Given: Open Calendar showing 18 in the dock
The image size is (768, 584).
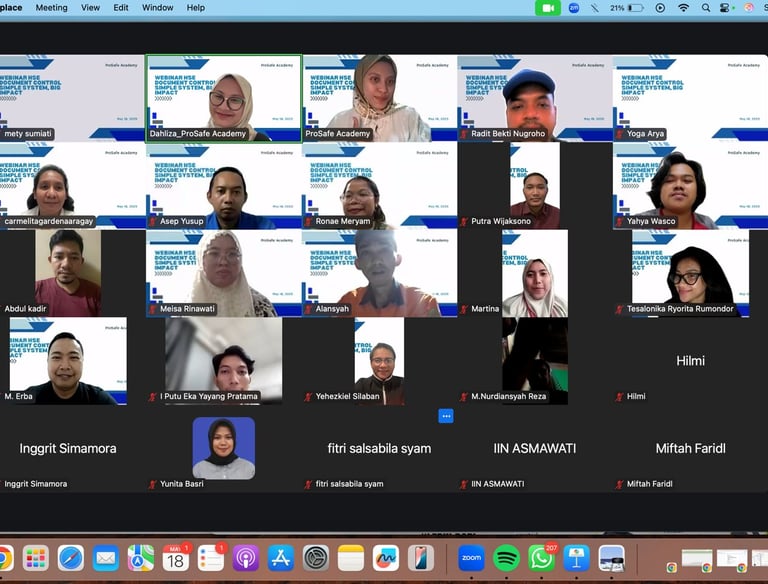Looking at the screenshot, I should pyautogui.click(x=176, y=558).
